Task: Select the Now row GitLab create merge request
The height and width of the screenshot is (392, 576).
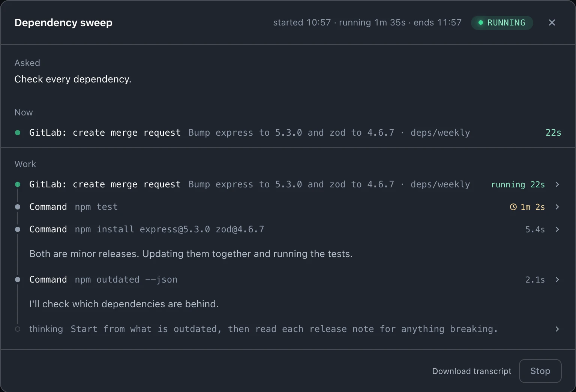Action: [x=288, y=133]
